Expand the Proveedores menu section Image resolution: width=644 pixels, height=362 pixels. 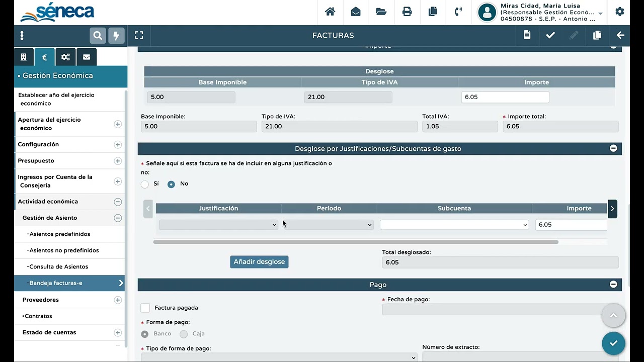[x=118, y=300]
